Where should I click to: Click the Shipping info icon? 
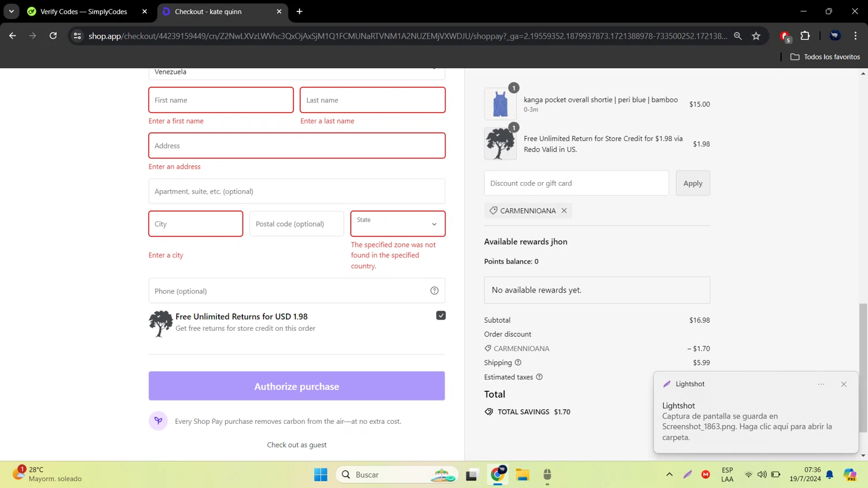point(518,363)
